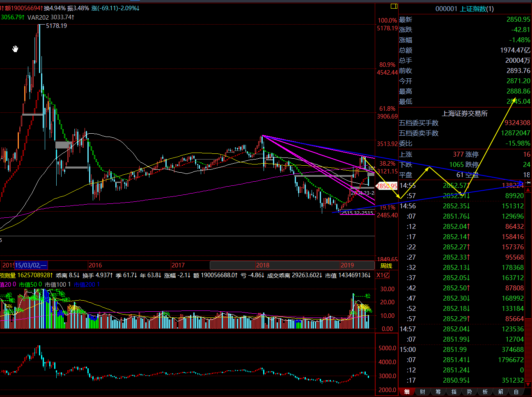Screen dimensions: 532x397
Task: Open the 自 (custom) tab
Action: point(516,392)
